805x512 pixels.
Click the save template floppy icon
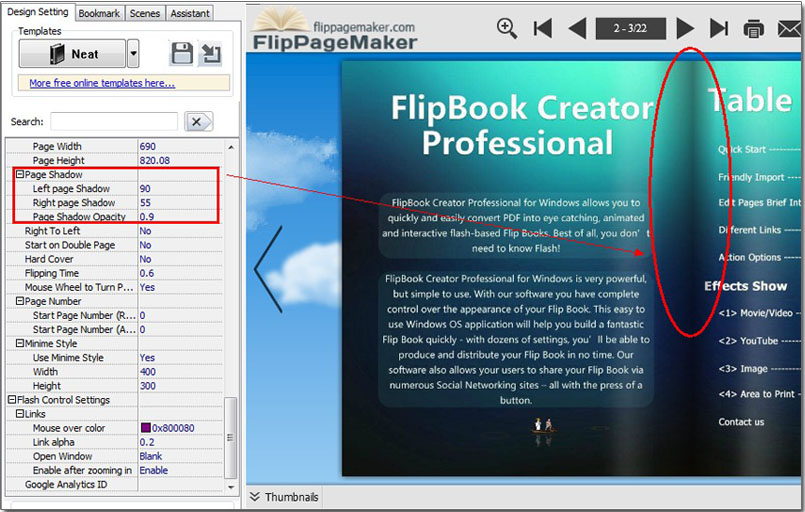tap(181, 53)
